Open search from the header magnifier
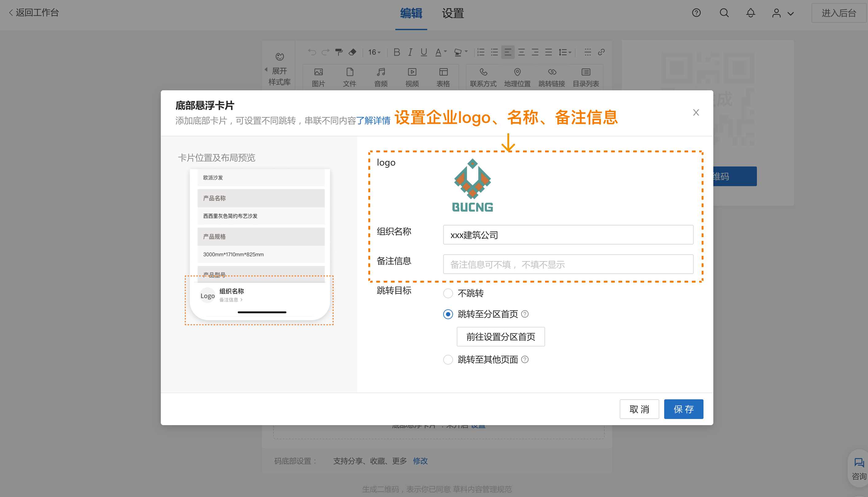This screenshot has width=868, height=497. 724,13
